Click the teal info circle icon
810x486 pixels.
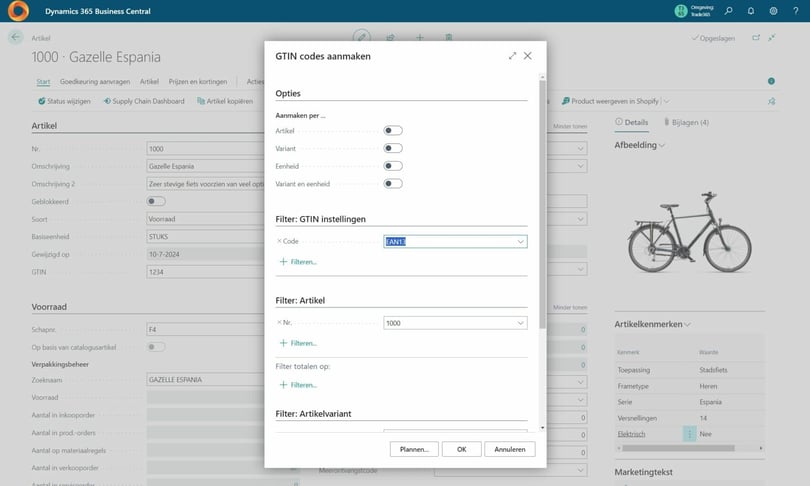click(x=771, y=81)
